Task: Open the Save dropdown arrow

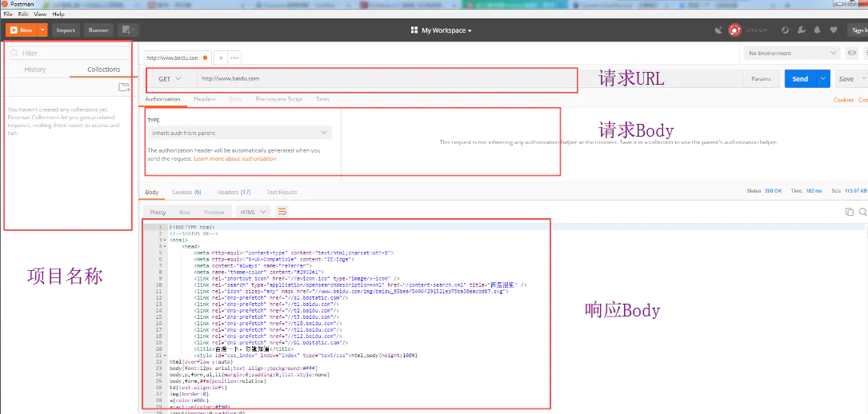Action: point(863,79)
